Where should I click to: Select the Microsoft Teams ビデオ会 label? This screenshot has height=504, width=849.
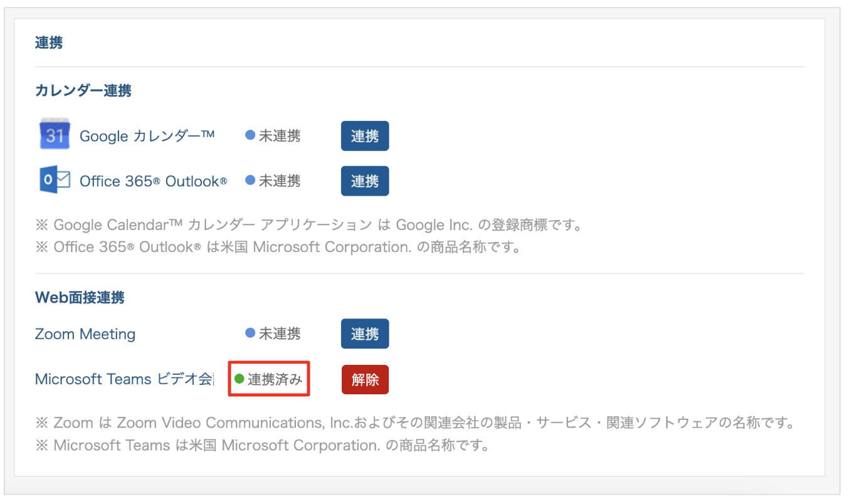tap(124, 379)
